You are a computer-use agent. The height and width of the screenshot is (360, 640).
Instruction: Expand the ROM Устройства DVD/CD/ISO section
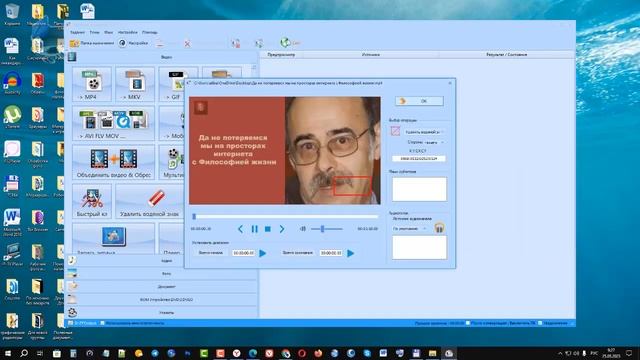tap(162, 300)
